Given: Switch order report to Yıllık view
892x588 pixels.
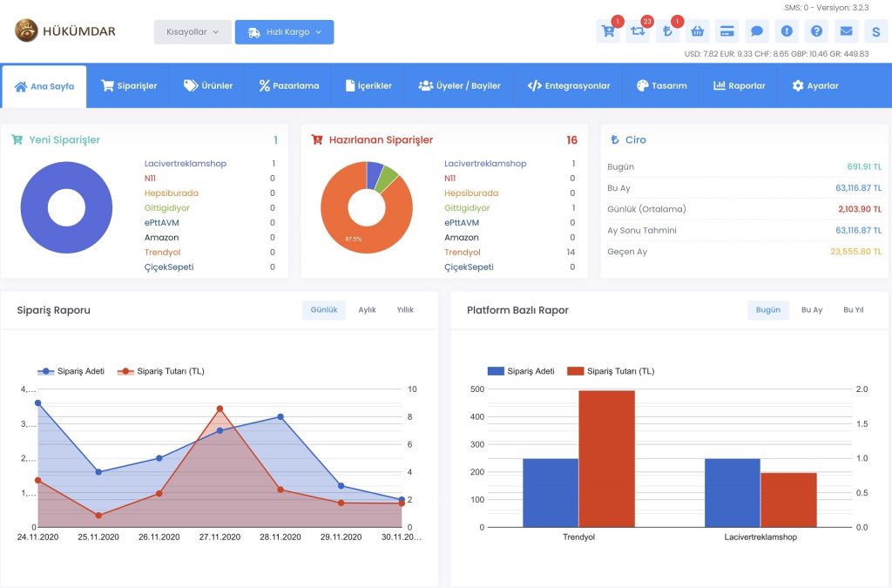Looking at the screenshot, I should tap(405, 310).
